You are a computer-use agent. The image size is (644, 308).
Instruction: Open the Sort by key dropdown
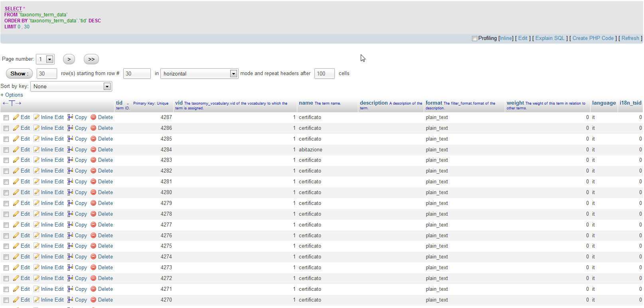click(x=71, y=86)
